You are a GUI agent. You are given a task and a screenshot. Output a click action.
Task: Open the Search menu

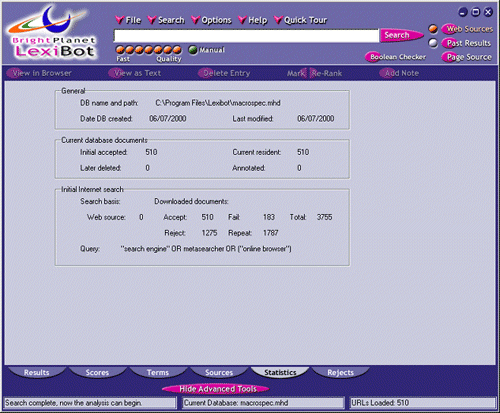pyautogui.click(x=166, y=20)
